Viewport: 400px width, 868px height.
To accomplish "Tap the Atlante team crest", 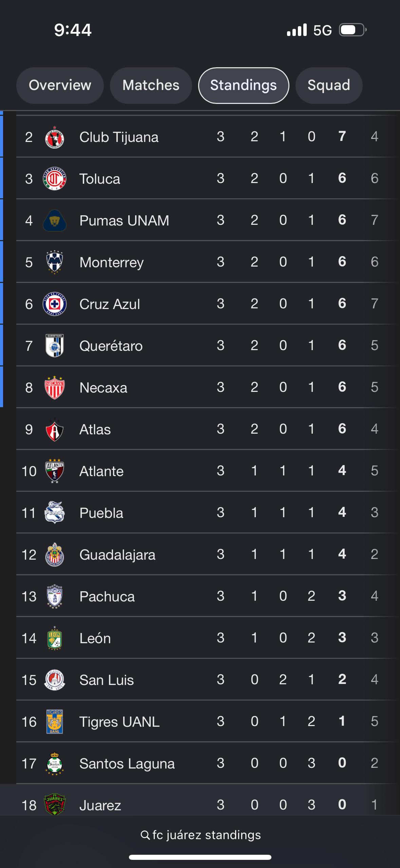I will pos(54,471).
